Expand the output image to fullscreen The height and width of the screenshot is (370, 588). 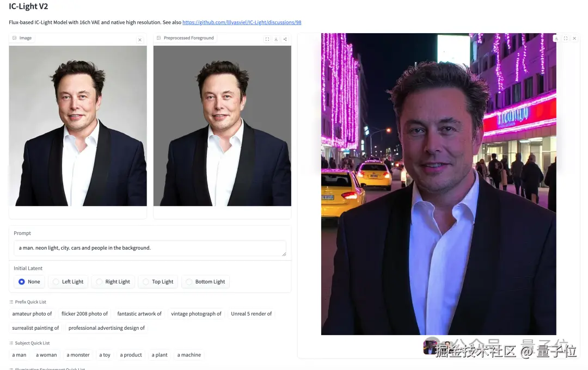point(566,38)
